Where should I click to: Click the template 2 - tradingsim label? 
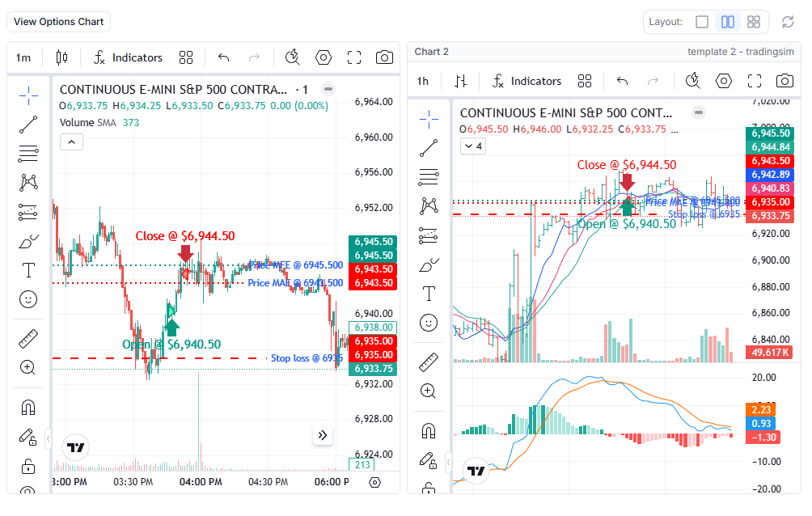[x=741, y=52]
